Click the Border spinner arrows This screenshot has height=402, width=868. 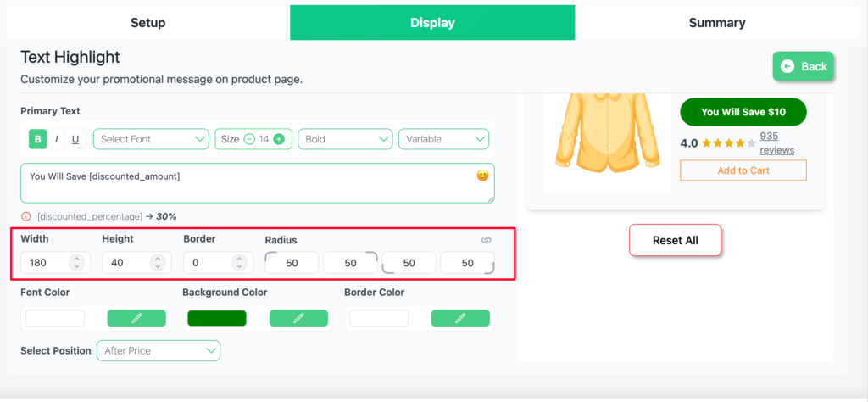tap(239, 262)
